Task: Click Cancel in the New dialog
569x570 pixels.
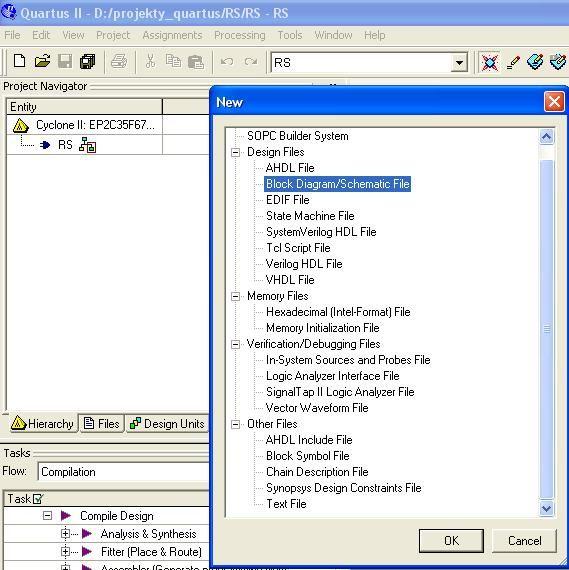Action: pyautogui.click(x=524, y=541)
